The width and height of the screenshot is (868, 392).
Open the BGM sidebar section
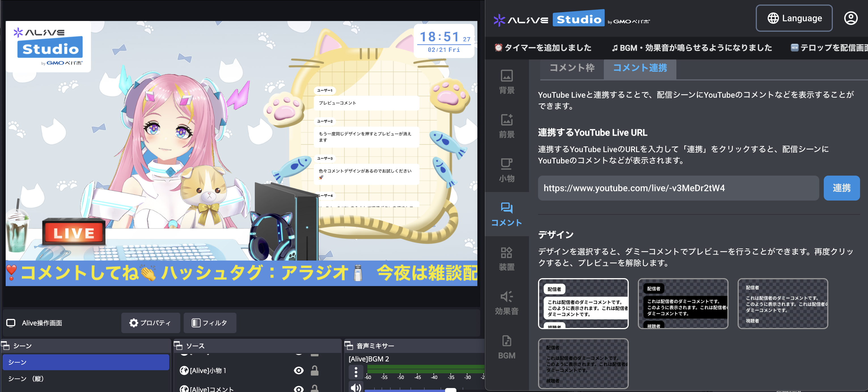click(507, 347)
